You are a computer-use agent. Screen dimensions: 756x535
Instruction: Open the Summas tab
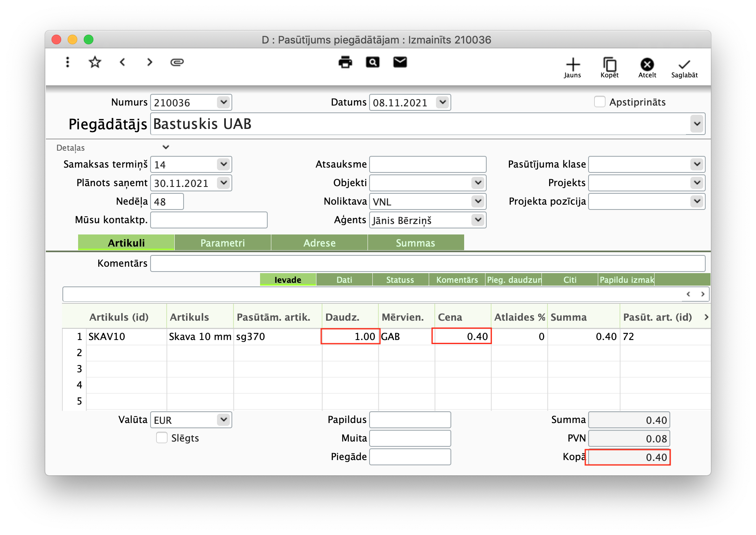point(415,243)
